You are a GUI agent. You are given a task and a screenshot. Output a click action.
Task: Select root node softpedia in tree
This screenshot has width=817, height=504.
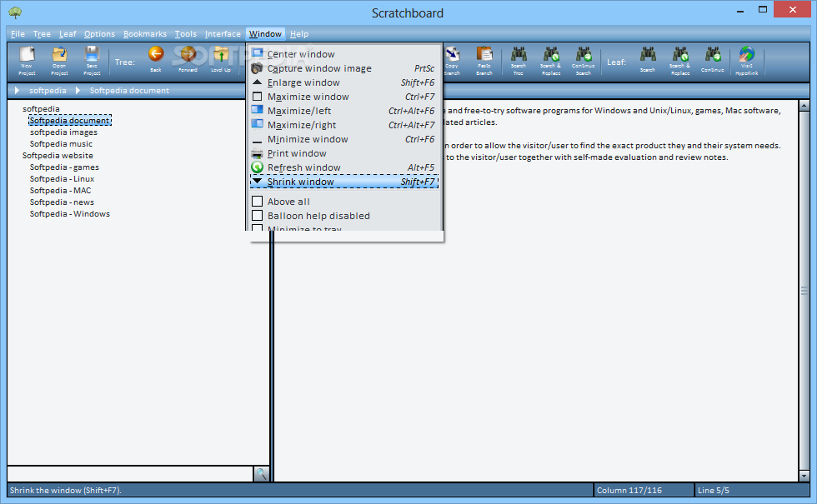click(41, 109)
